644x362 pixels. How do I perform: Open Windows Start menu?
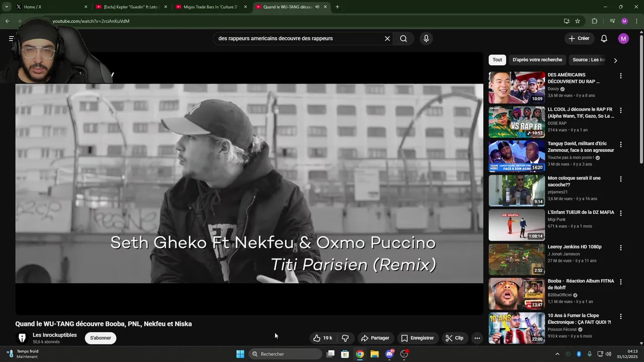(x=240, y=354)
